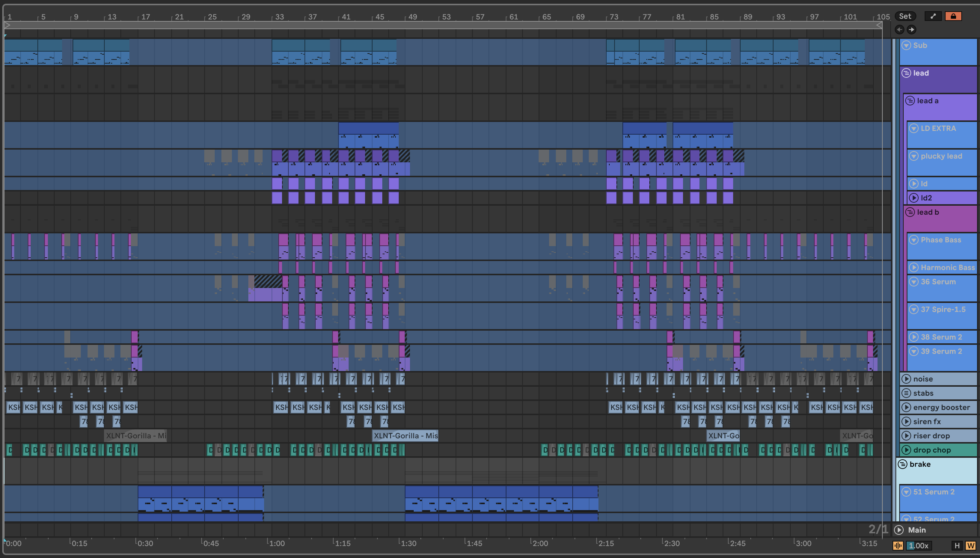Toggle the H optimize height button
Screen dimensions: 980x558
[957, 545]
